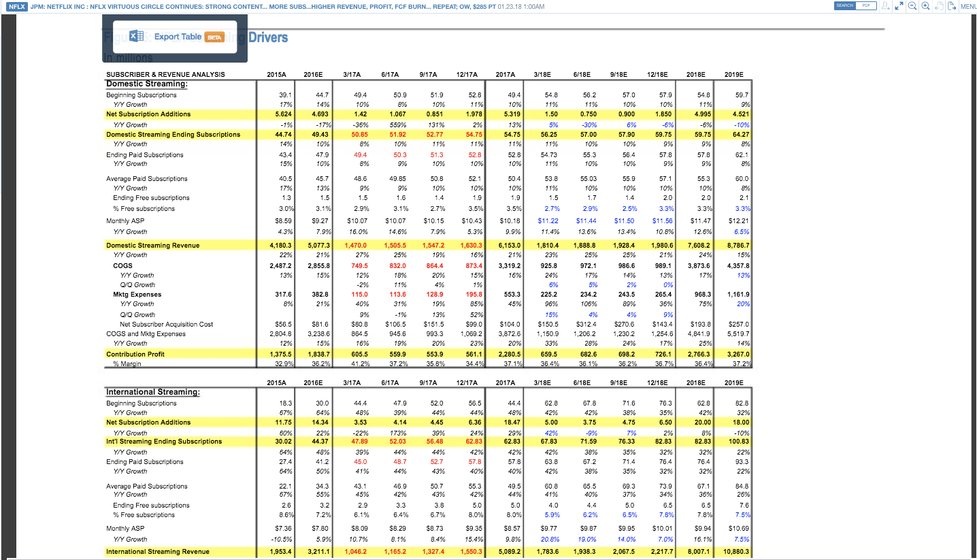Click the 'Domestic Streaming:' section heading

[x=147, y=84]
